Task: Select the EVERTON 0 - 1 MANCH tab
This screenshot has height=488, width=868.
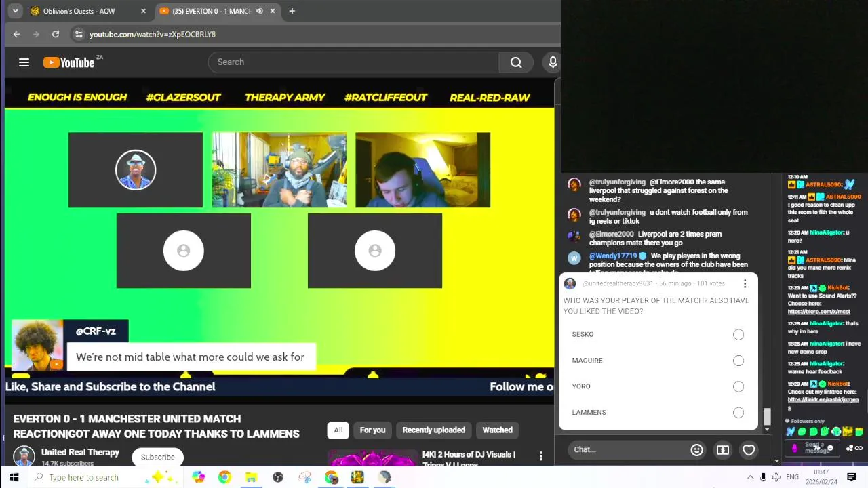Action: [x=217, y=11]
